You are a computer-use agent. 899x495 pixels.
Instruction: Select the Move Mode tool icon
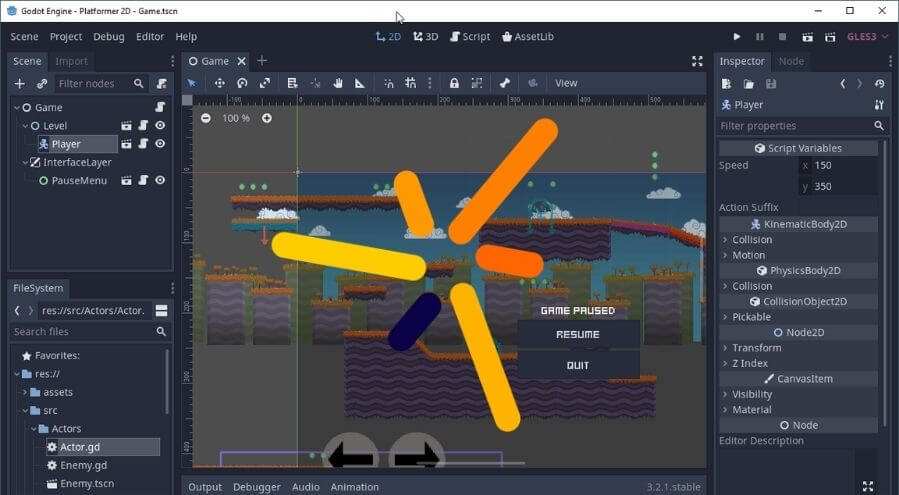(x=219, y=83)
